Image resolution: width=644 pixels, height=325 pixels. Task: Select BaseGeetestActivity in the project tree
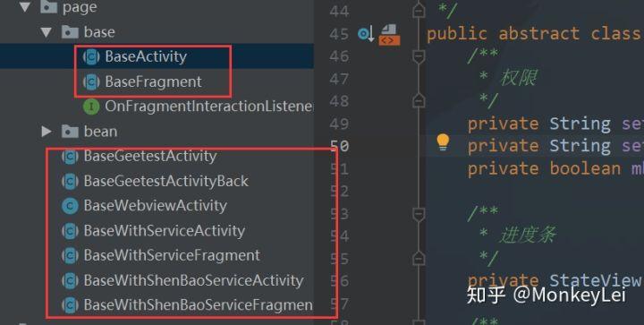click(x=150, y=156)
